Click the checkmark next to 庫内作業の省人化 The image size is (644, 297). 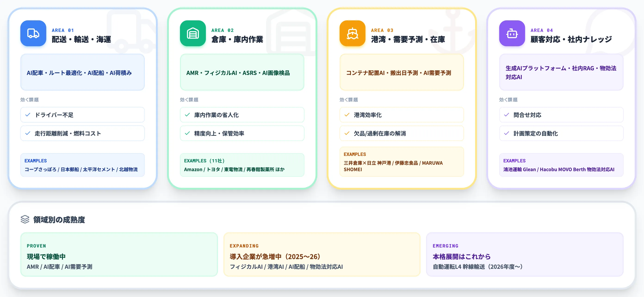pyautogui.click(x=187, y=115)
